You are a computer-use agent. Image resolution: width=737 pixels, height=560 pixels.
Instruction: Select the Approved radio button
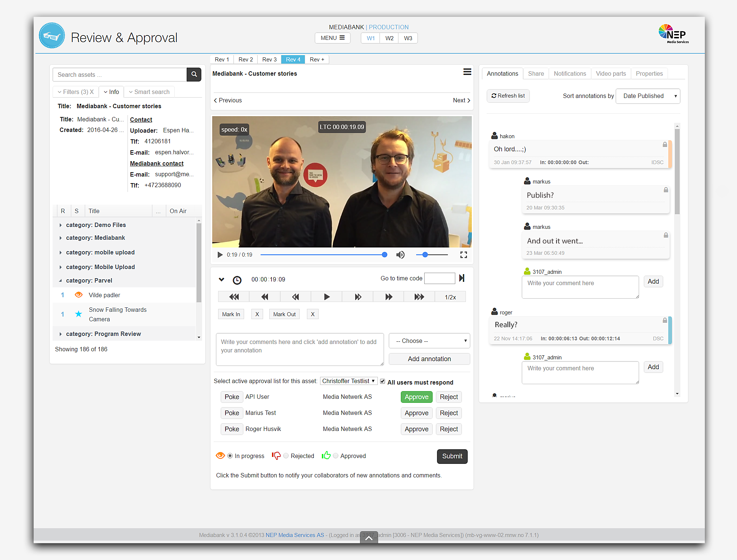click(x=335, y=456)
